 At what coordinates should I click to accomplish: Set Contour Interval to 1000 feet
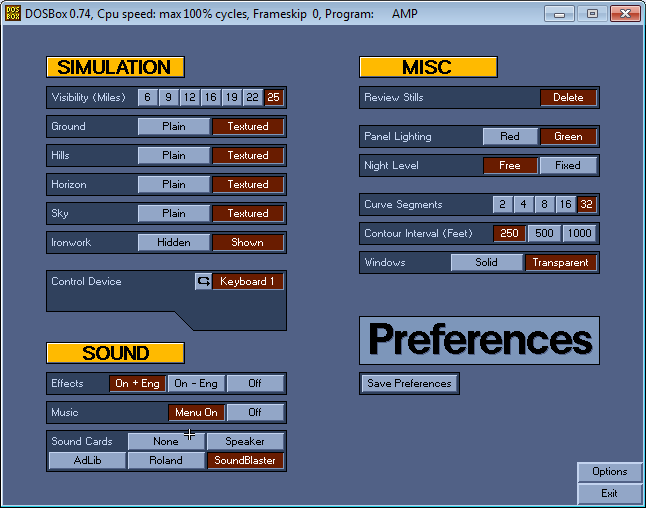(579, 234)
